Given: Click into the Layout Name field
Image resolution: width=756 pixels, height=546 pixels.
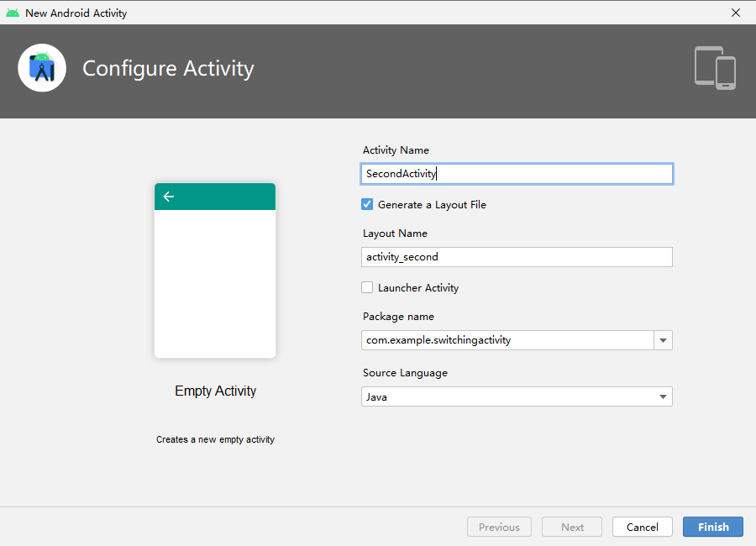Looking at the screenshot, I should (x=517, y=257).
